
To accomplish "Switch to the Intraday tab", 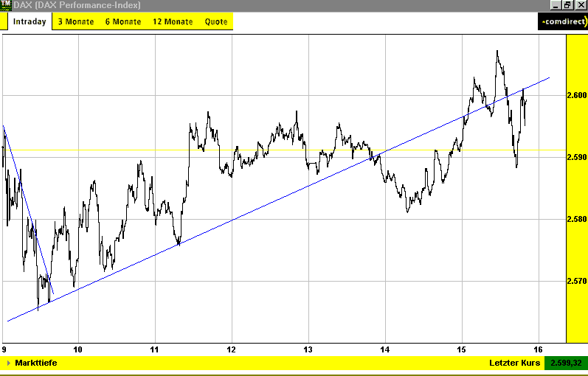I will 30,21.
